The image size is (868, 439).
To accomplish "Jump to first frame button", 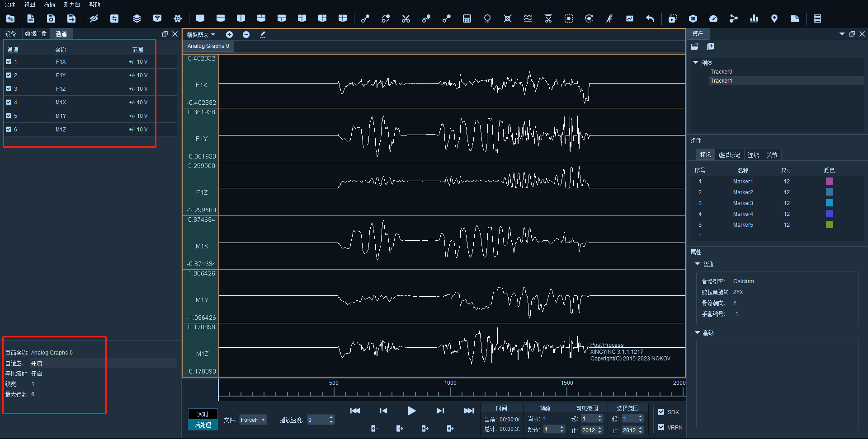I will coord(355,411).
